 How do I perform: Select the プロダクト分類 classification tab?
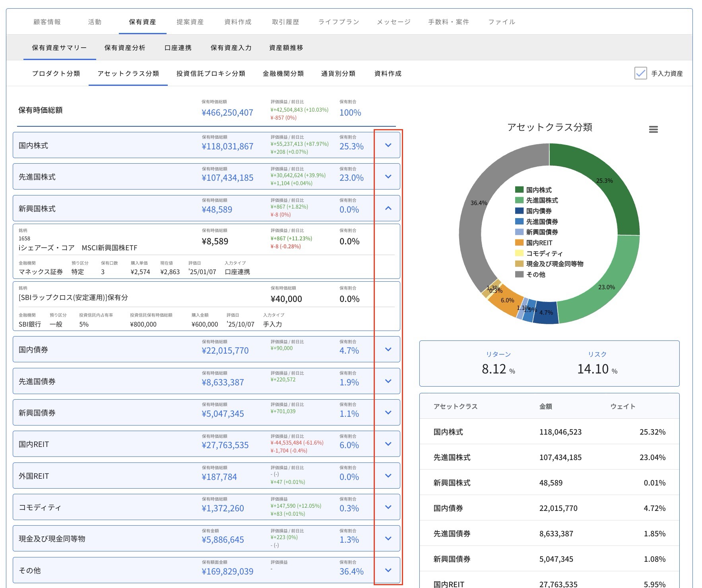56,73
